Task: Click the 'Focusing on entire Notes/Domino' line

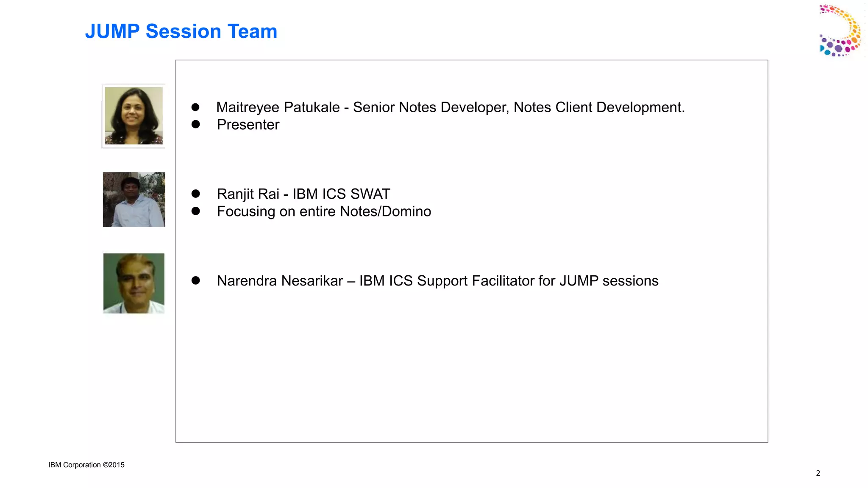Action: tap(324, 211)
